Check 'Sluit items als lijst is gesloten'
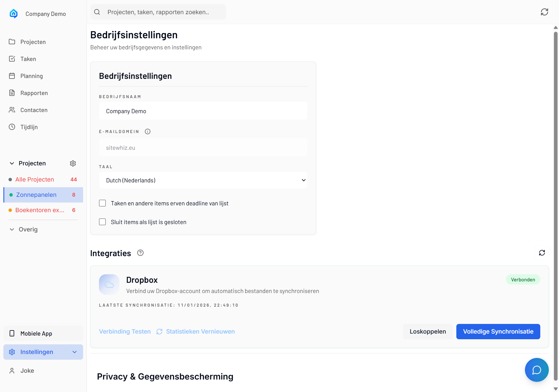Screen dimensions: 559x392 (x=102, y=222)
